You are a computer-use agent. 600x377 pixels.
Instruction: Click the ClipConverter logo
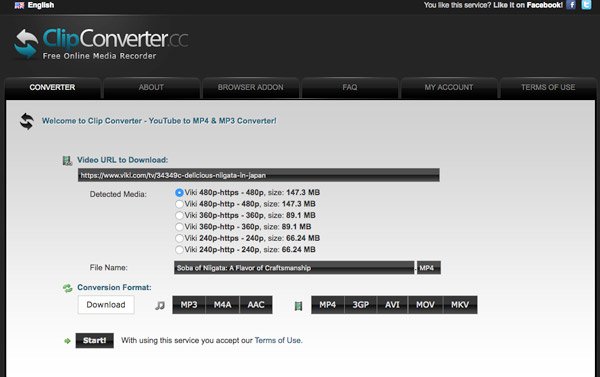click(x=101, y=44)
